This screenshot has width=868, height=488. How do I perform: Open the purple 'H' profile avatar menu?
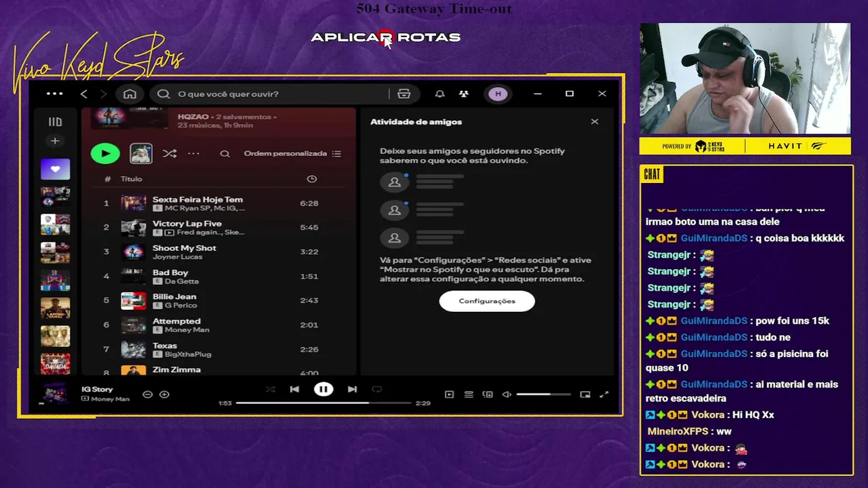tap(498, 94)
